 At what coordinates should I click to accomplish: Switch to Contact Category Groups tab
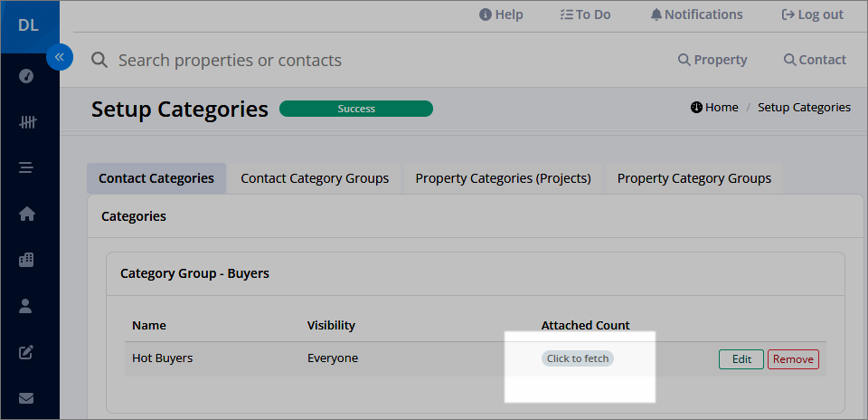tap(315, 178)
